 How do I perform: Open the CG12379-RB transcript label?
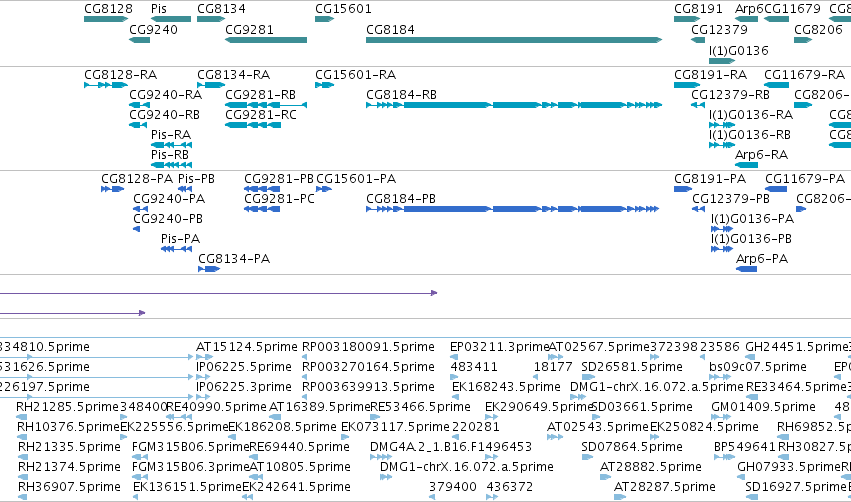731,94
